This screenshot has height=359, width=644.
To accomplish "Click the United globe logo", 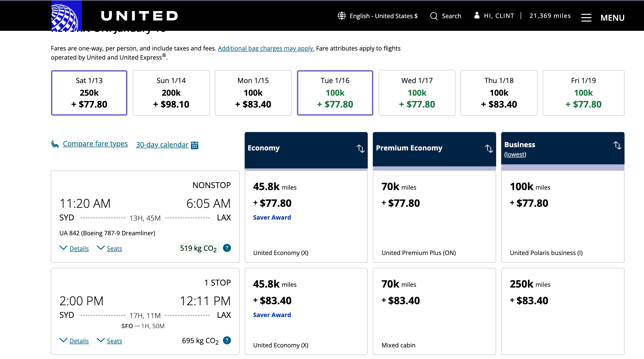I will click(66, 16).
